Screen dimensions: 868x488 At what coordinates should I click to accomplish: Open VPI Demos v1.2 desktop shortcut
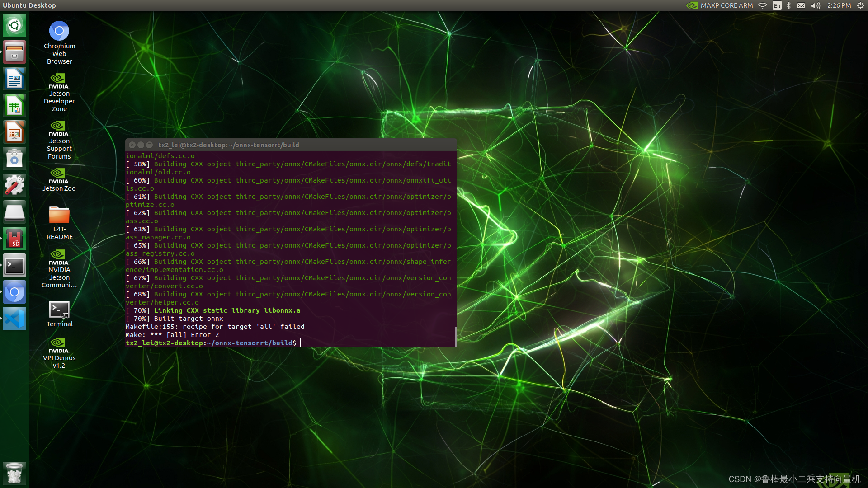coord(59,353)
